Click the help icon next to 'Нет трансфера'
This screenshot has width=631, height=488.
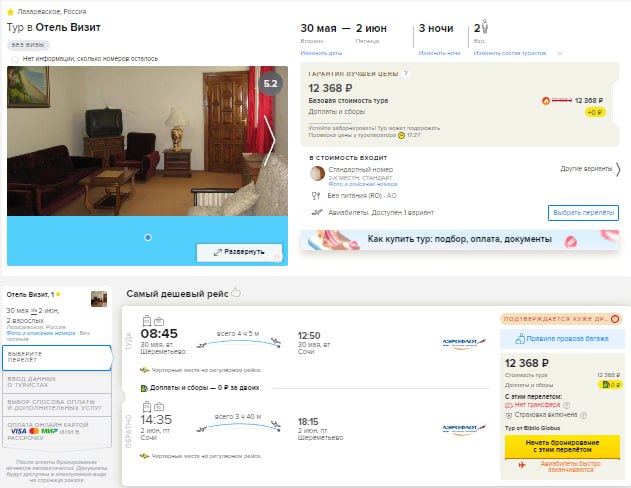pyautogui.click(x=566, y=405)
